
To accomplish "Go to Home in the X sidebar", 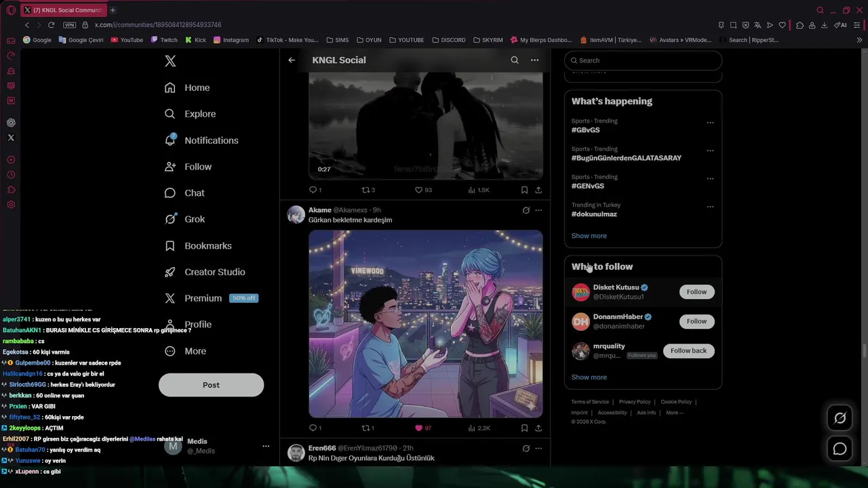I will pos(188,87).
